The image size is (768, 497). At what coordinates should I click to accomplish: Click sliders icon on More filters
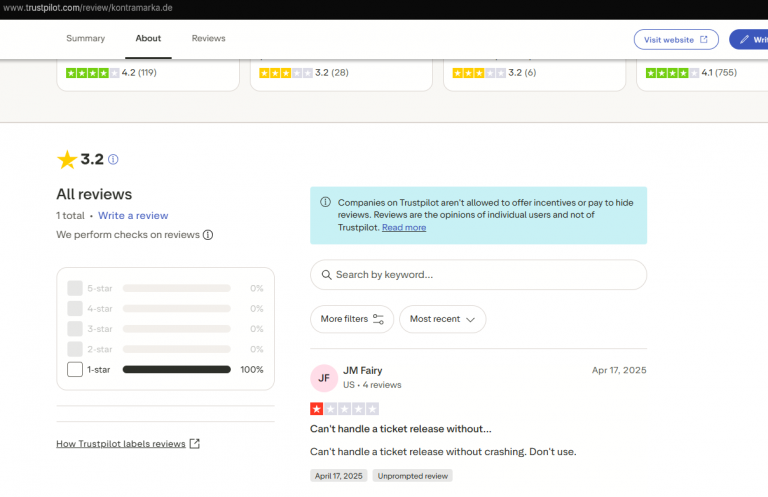click(378, 319)
